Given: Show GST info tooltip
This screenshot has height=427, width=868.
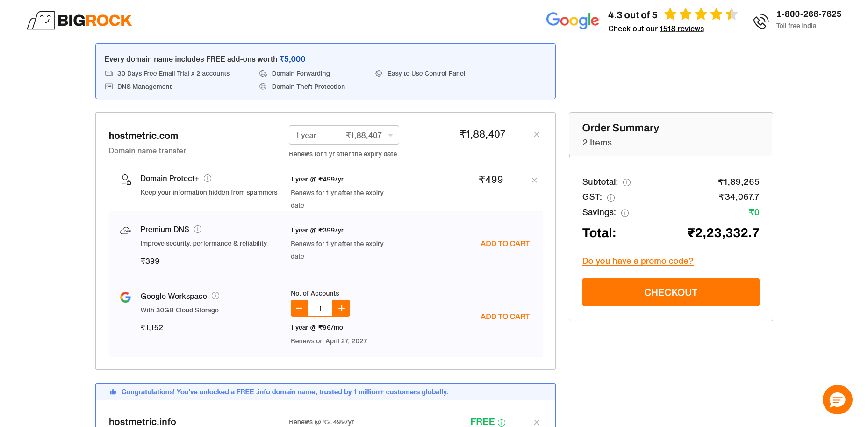Looking at the screenshot, I should (x=611, y=198).
